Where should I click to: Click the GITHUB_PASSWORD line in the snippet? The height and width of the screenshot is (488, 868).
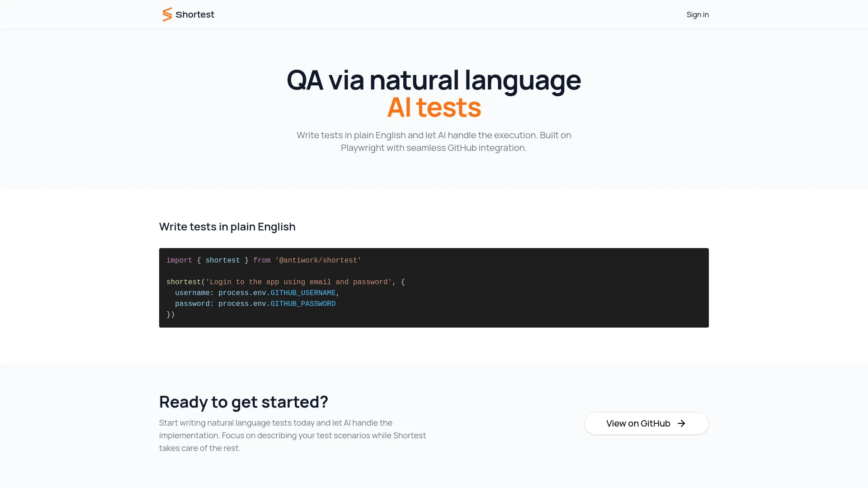click(x=303, y=304)
